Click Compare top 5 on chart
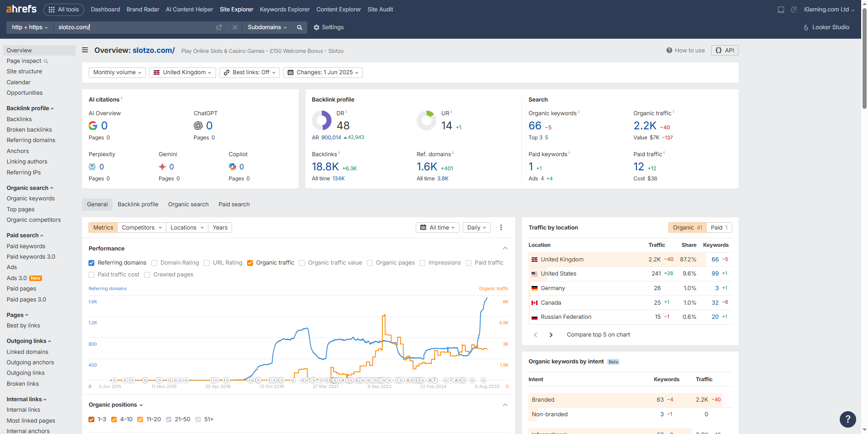 coord(598,335)
